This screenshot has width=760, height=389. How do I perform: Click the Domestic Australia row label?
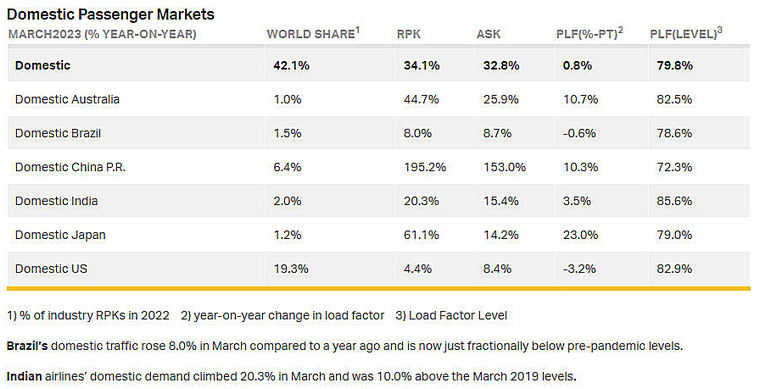pos(67,99)
